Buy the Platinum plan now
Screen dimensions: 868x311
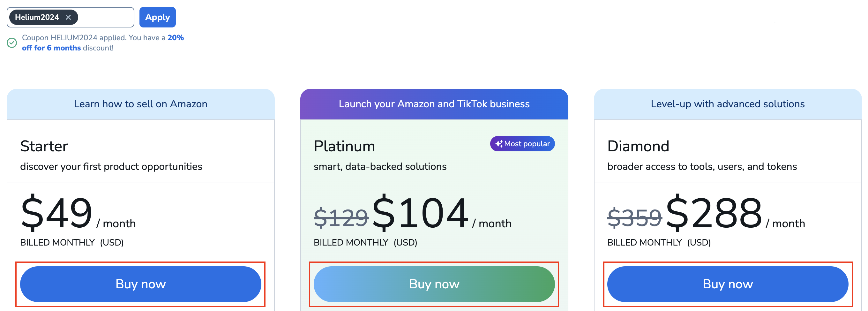434,284
